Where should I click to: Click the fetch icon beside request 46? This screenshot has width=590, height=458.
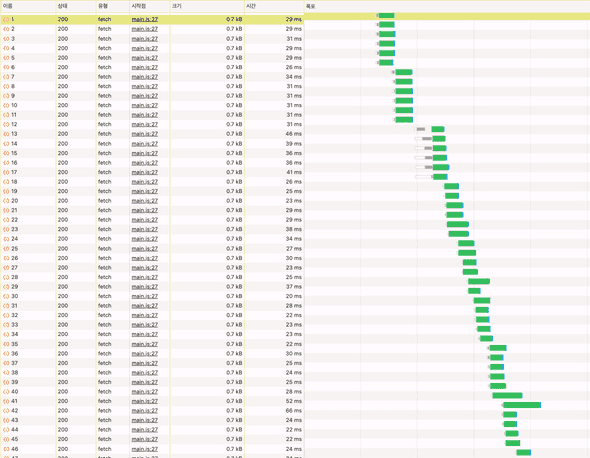[6, 449]
